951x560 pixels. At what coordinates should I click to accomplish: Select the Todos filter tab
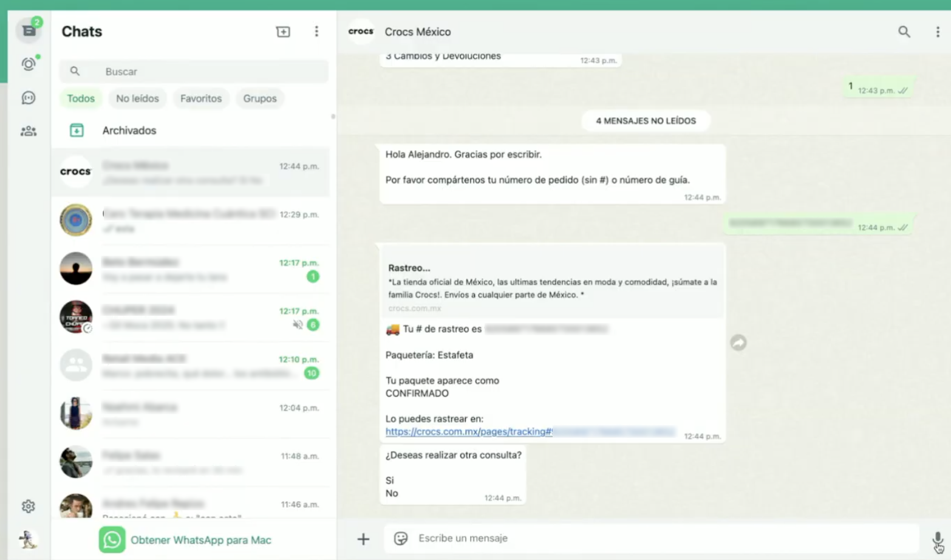[81, 98]
